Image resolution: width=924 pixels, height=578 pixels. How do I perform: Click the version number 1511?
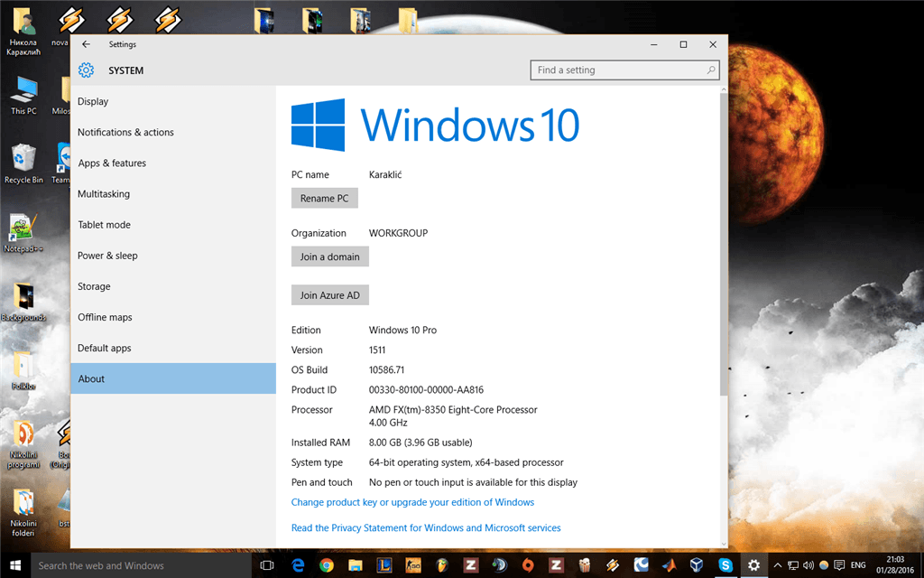377,350
